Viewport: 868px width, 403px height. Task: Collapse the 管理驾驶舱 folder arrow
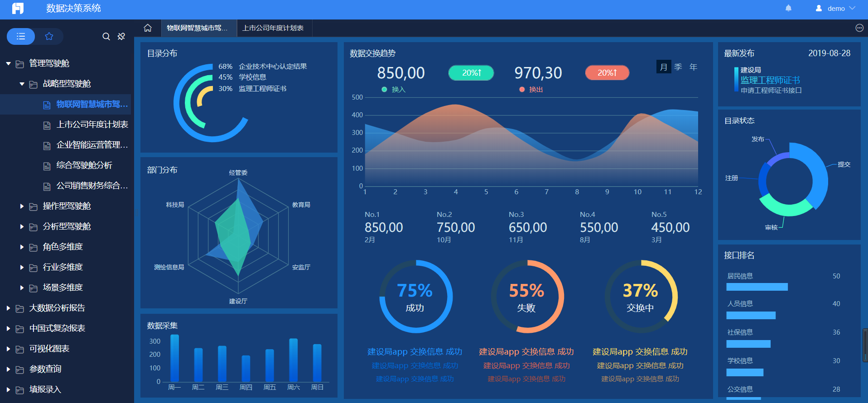pos(8,64)
